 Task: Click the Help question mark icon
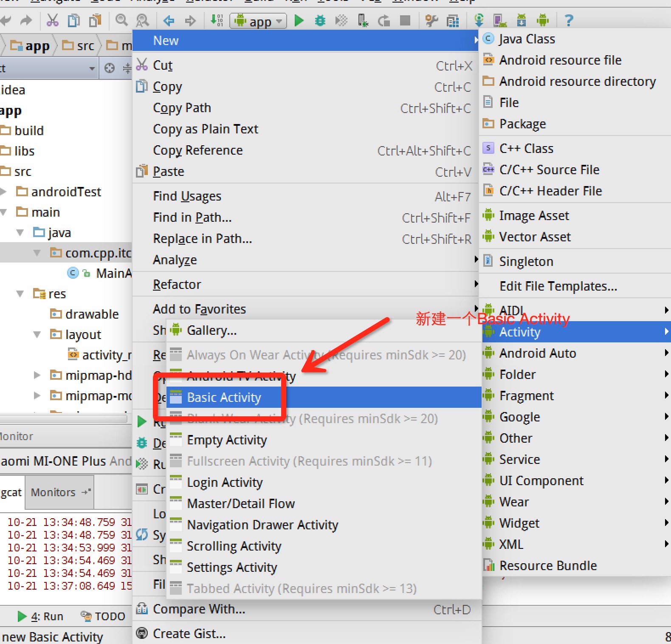coord(569,20)
